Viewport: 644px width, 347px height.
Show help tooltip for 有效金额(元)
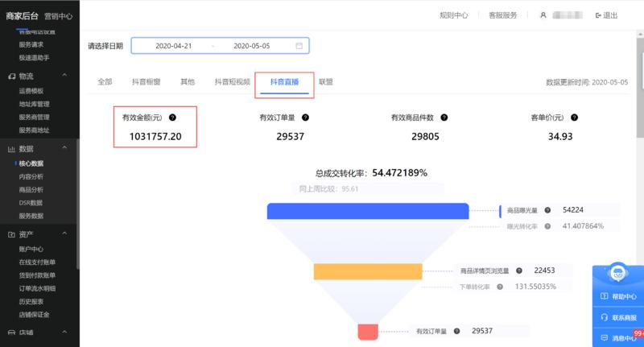pyautogui.click(x=172, y=118)
